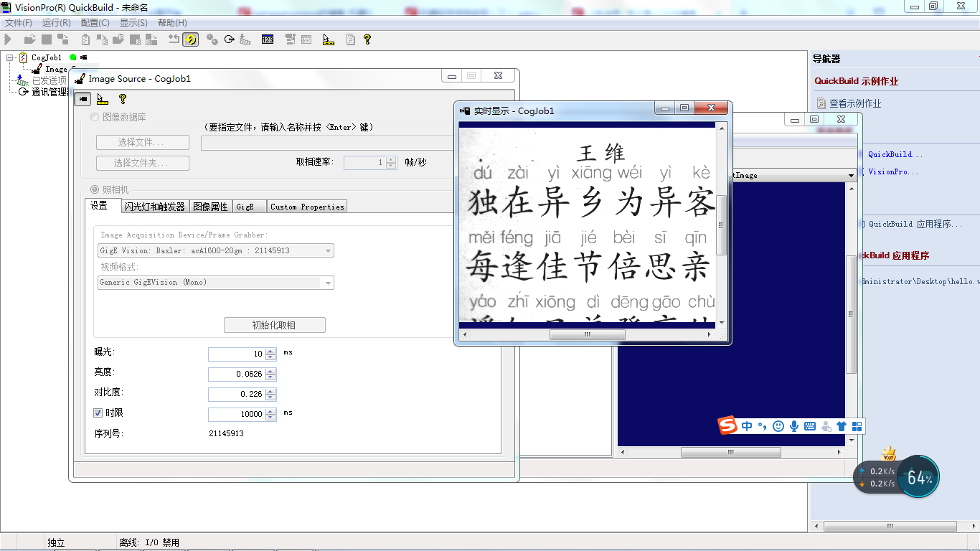Screen dimensions: 980x551
Task: Click the shirt skin icon on Sogou bar
Action: 842,426
